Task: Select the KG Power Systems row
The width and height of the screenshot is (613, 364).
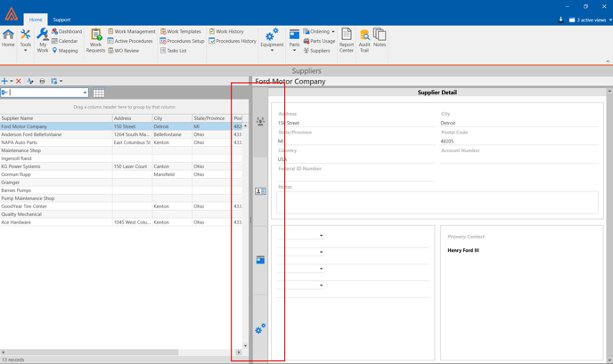Action: pos(121,166)
